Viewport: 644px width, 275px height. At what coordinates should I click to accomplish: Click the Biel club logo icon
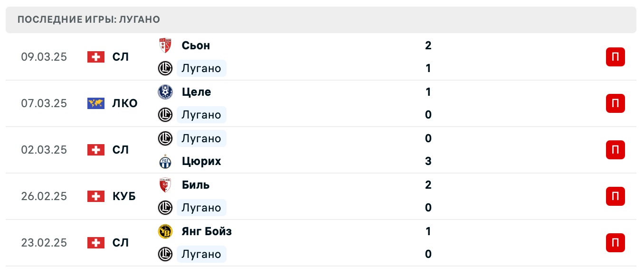click(x=165, y=185)
